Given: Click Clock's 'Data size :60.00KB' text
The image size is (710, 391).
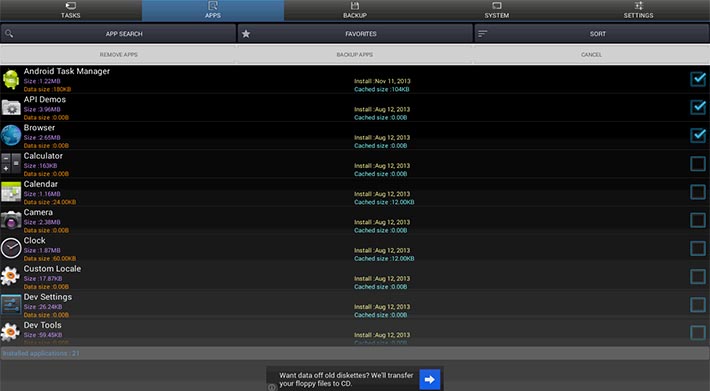Looking at the screenshot, I should 50,258.
